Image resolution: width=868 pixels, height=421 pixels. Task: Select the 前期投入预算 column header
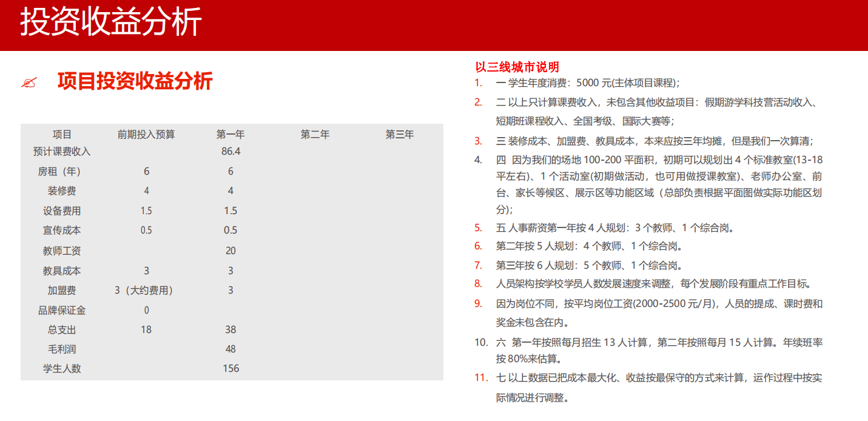(146, 135)
